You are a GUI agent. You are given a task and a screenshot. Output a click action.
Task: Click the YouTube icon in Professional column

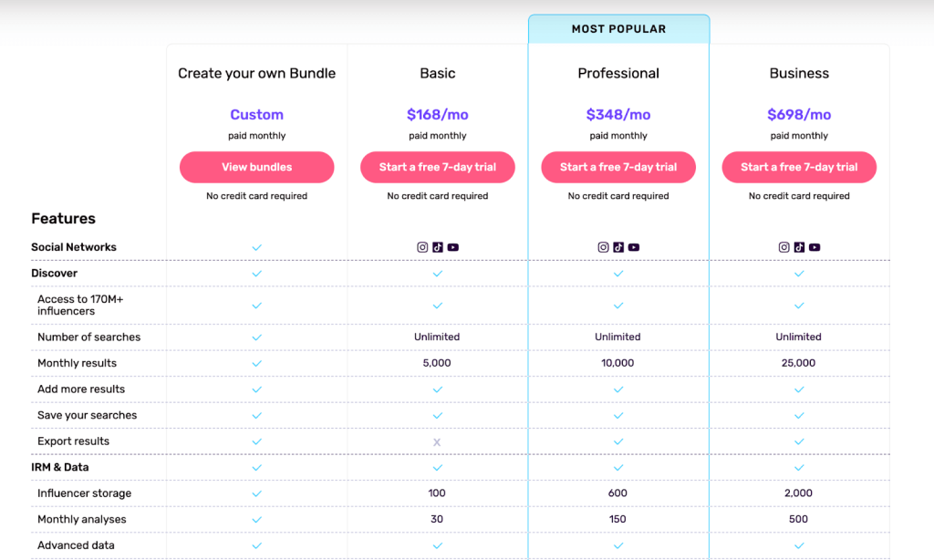tap(634, 247)
